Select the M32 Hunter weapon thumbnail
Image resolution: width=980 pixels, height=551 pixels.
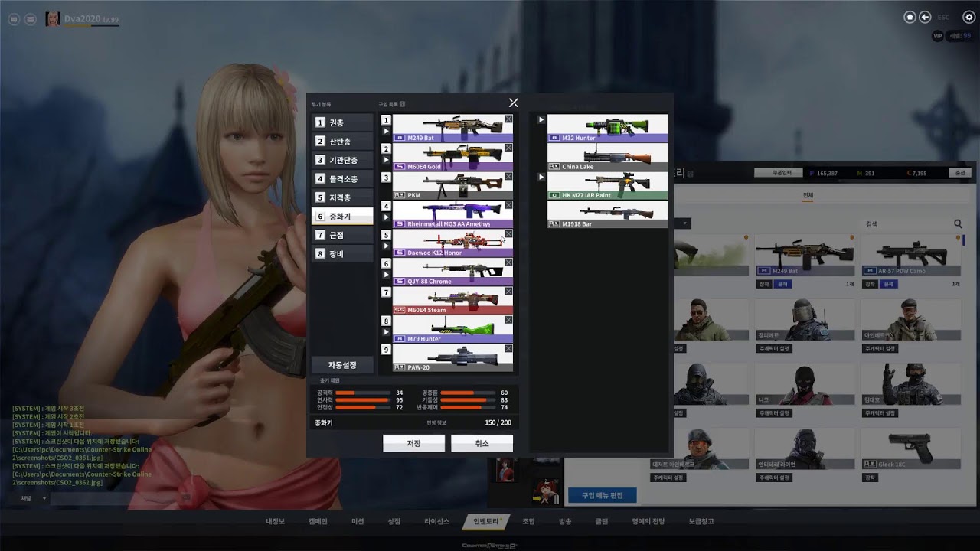607,129
